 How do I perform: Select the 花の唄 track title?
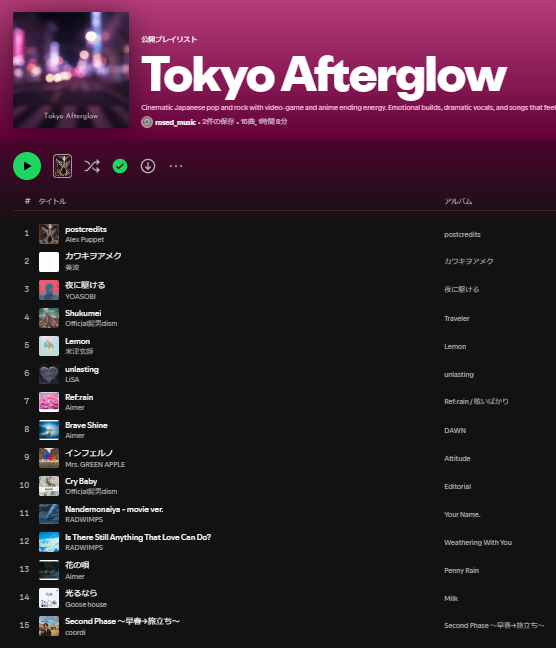tap(77, 565)
